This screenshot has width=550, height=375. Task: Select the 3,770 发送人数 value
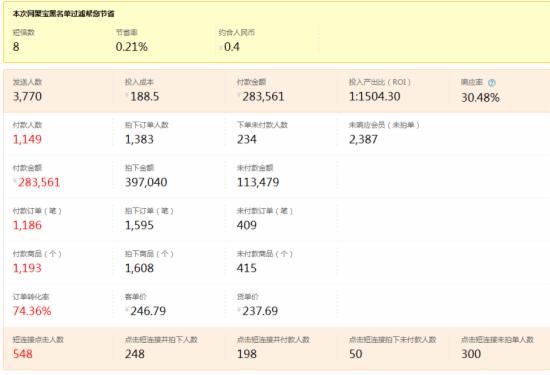coord(27,96)
